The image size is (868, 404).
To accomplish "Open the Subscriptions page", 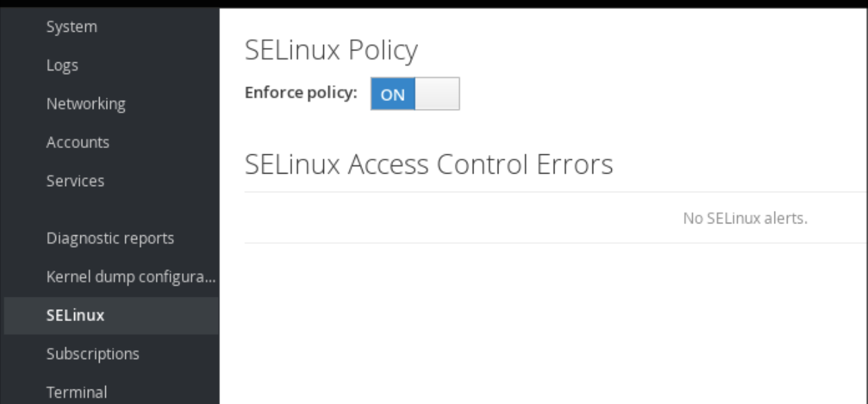I will click(x=93, y=354).
